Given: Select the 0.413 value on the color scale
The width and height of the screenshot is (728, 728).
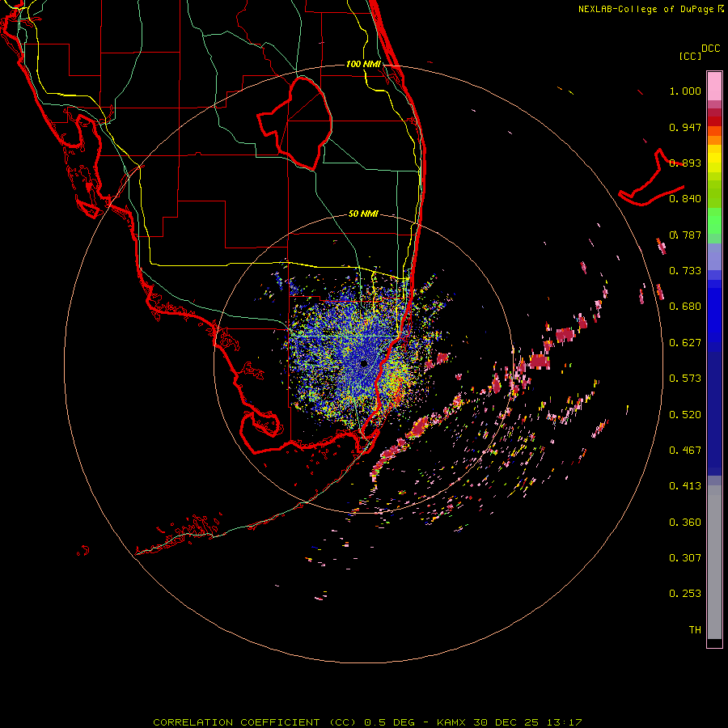Looking at the screenshot, I should point(685,486).
